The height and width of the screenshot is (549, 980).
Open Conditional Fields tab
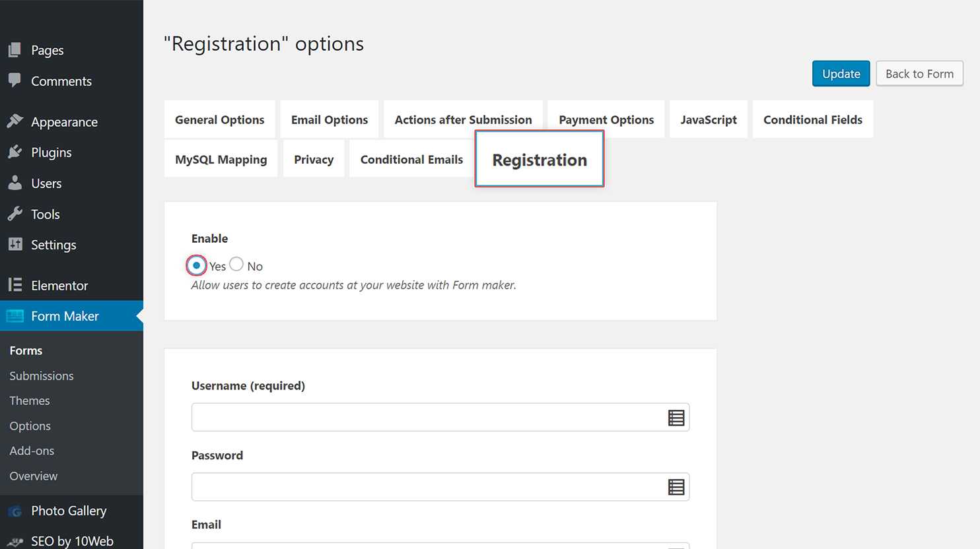point(813,119)
